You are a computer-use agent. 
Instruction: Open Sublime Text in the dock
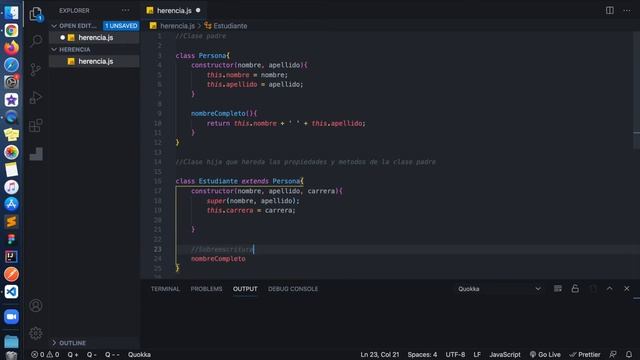11,222
